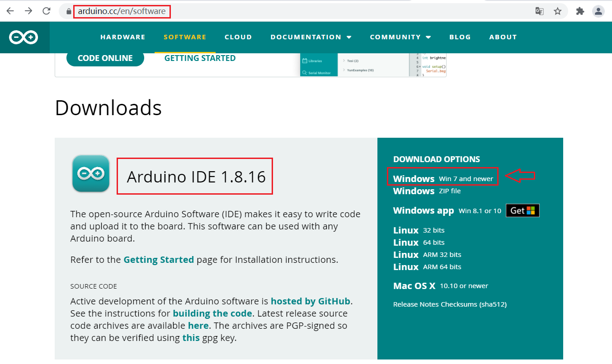The image size is (612, 364).
Task: Bookmark page with the star icon
Action: pyautogui.click(x=558, y=11)
